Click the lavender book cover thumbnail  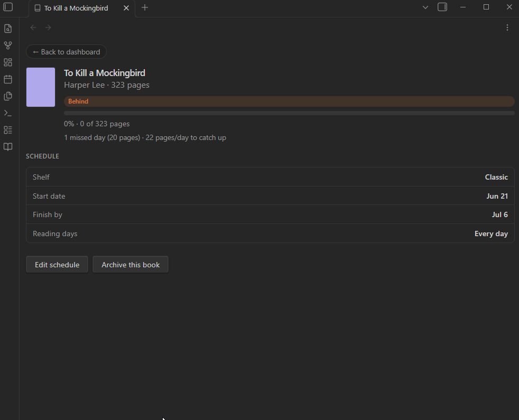click(41, 87)
